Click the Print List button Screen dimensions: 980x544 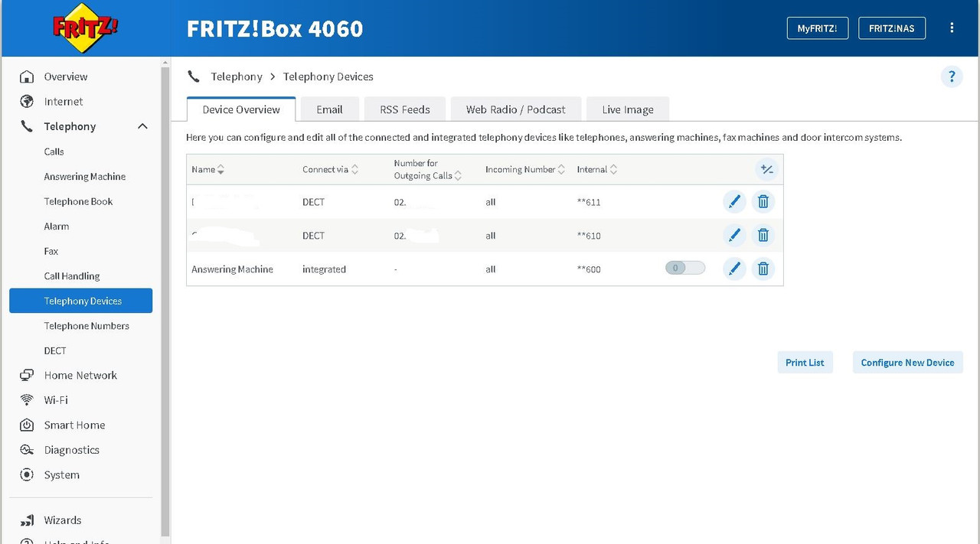point(805,363)
